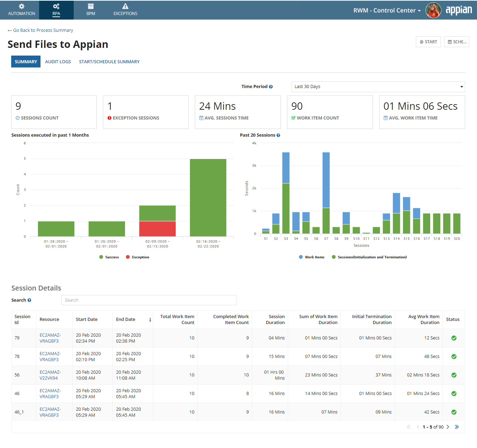The image size is (477, 448).
Task: Click the Session Details search field
Action: pos(149,300)
